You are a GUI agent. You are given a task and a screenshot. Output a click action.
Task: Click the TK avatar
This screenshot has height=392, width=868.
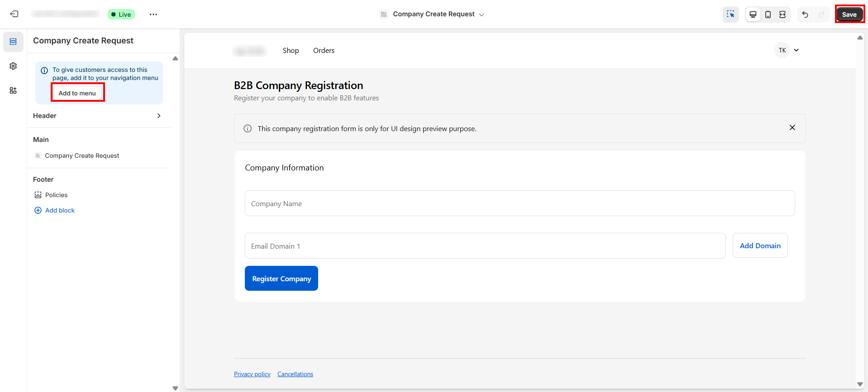click(782, 50)
